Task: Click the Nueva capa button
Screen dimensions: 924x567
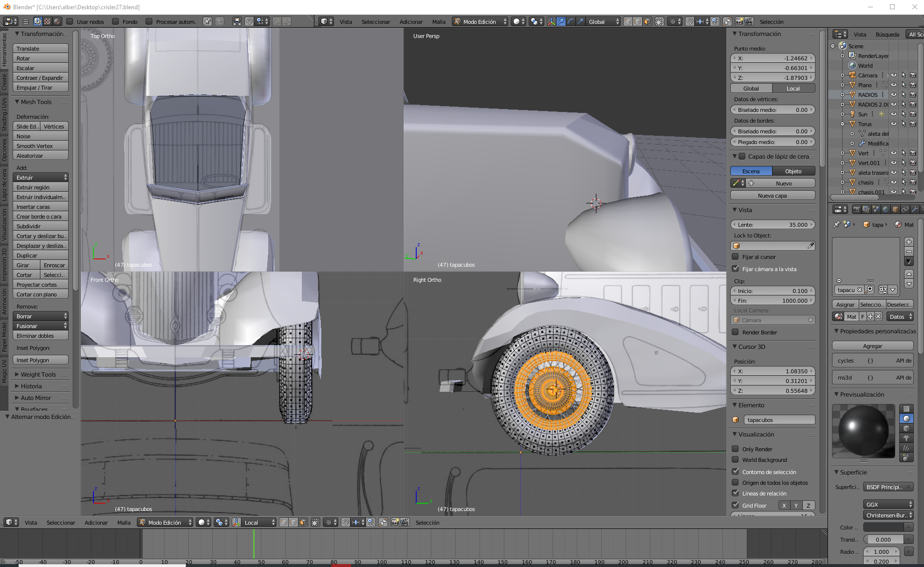Action: [x=773, y=196]
